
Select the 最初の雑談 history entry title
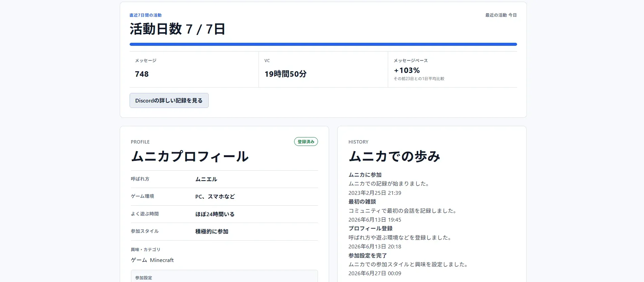[362, 202]
